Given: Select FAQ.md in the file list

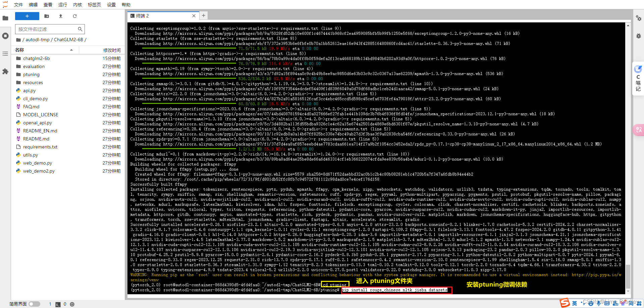Looking at the screenshot, I should [x=68, y=107].
